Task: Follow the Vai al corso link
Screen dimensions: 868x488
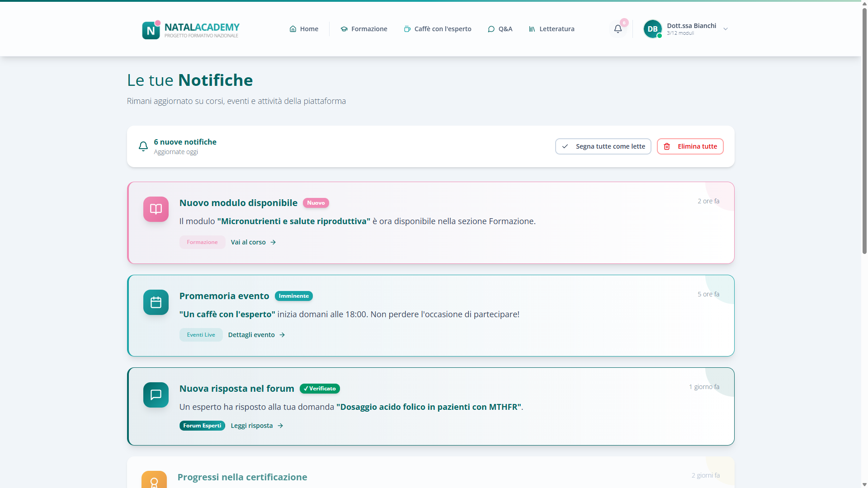Action: point(253,242)
